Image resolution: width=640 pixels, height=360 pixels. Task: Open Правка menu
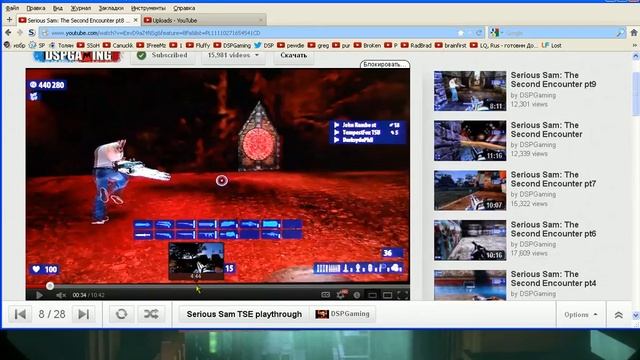[36, 8]
